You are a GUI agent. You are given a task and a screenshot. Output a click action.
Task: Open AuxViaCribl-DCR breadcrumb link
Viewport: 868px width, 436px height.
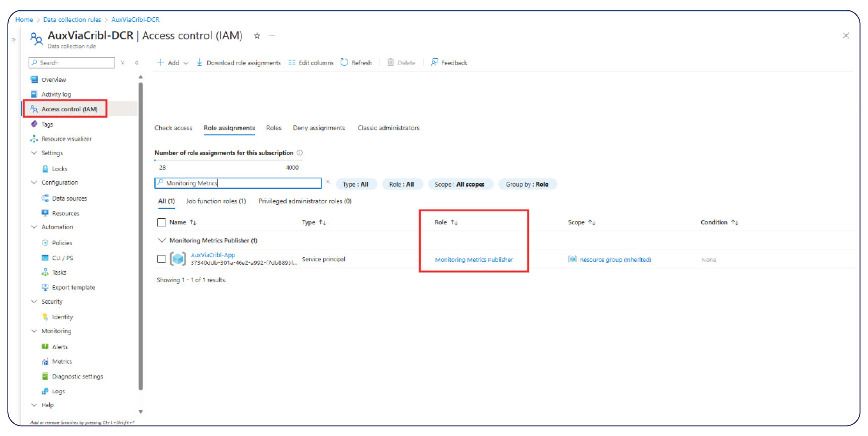(136, 20)
